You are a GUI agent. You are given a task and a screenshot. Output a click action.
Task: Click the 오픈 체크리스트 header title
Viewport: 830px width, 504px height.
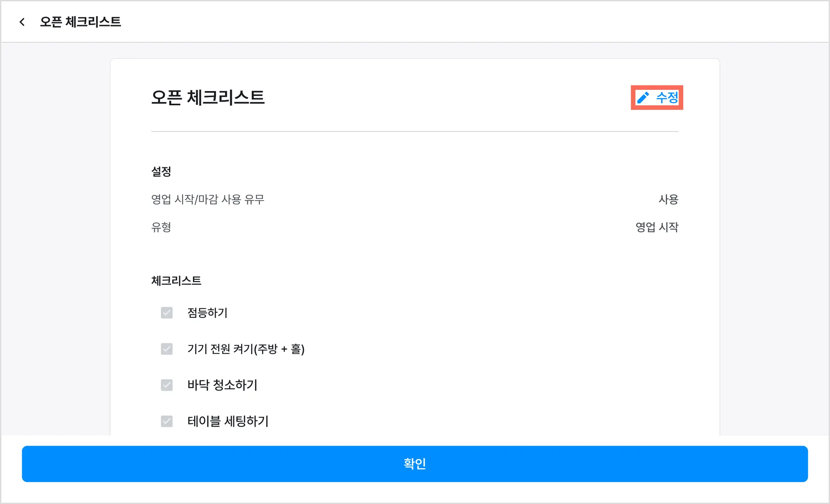[x=80, y=22]
